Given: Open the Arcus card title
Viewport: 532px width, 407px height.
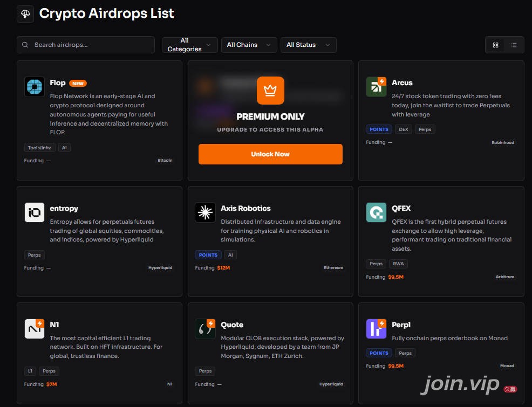Looking at the screenshot, I should click(x=402, y=82).
